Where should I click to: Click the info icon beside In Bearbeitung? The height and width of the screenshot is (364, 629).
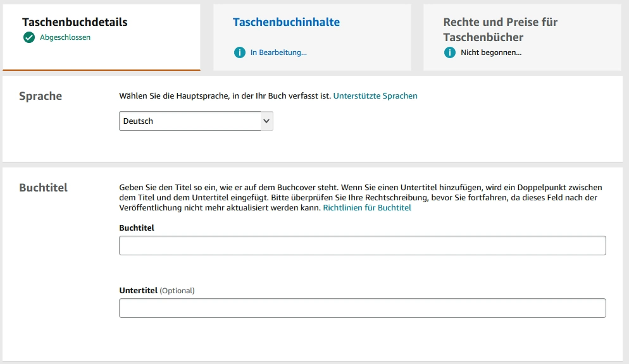[239, 52]
